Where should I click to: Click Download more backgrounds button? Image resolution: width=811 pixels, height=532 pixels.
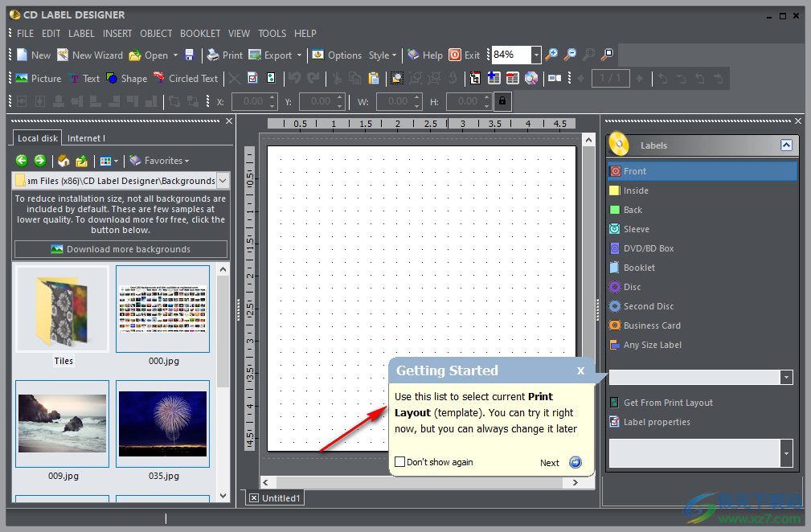click(x=121, y=249)
